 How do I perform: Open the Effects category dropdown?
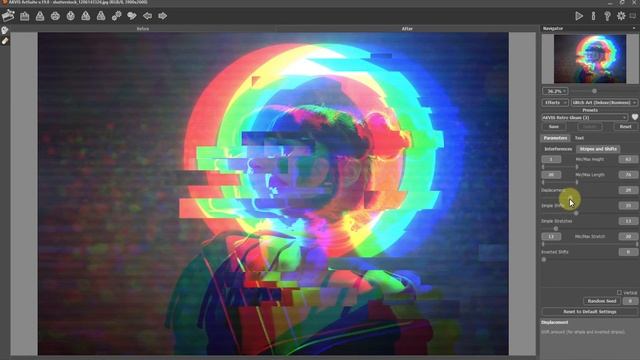(x=555, y=102)
